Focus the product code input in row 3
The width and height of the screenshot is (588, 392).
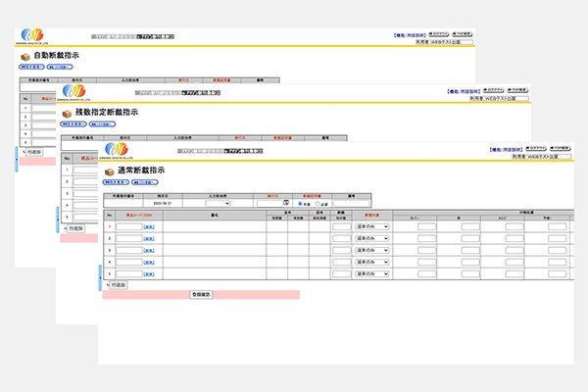pyautogui.click(x=129, y=250)
